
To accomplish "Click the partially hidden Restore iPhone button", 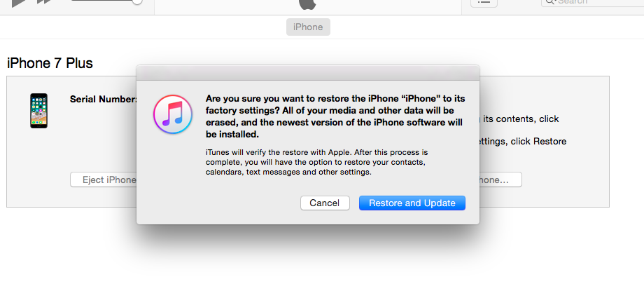I will pyautogui.click(x=500, y=180).
